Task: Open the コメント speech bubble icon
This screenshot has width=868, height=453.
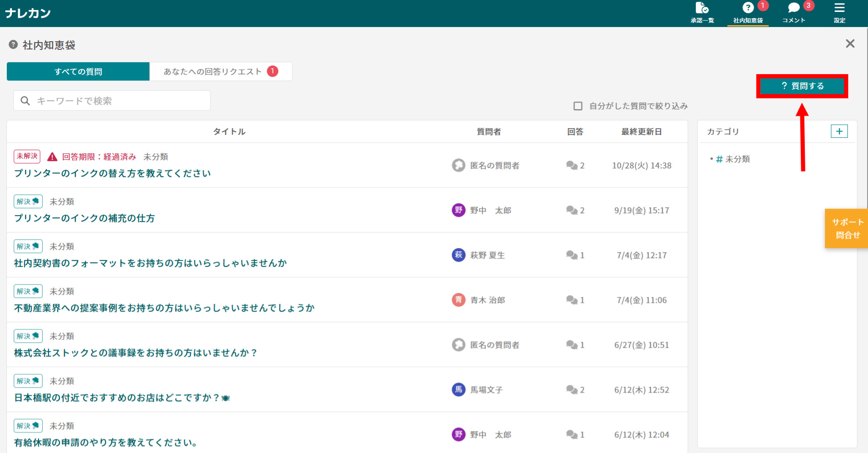Action: [x=793, y=9]
